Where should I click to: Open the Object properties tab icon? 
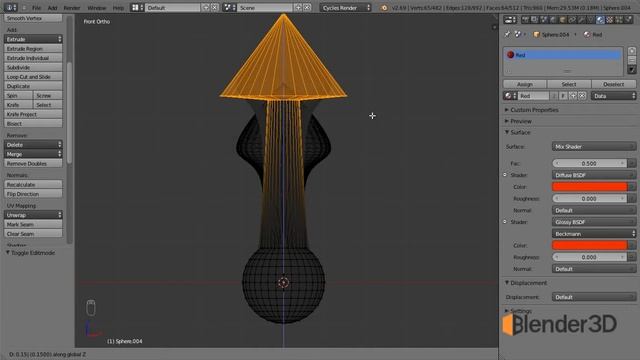click(562, 19)
